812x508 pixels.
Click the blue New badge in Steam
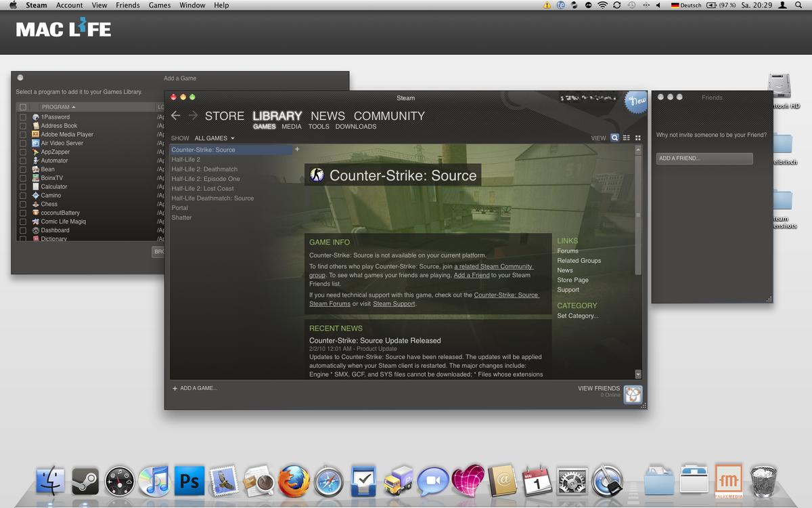coord(635,102)
